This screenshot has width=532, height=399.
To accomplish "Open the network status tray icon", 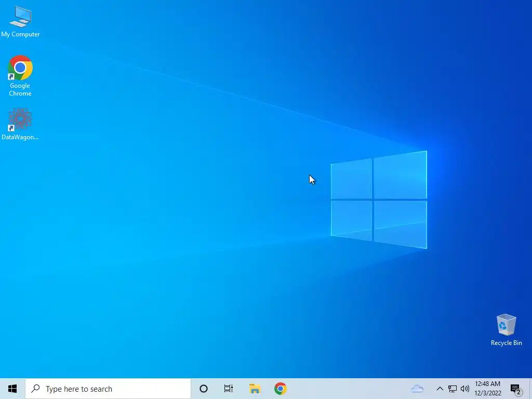I will pyautogui.click(x=453, y=389).
